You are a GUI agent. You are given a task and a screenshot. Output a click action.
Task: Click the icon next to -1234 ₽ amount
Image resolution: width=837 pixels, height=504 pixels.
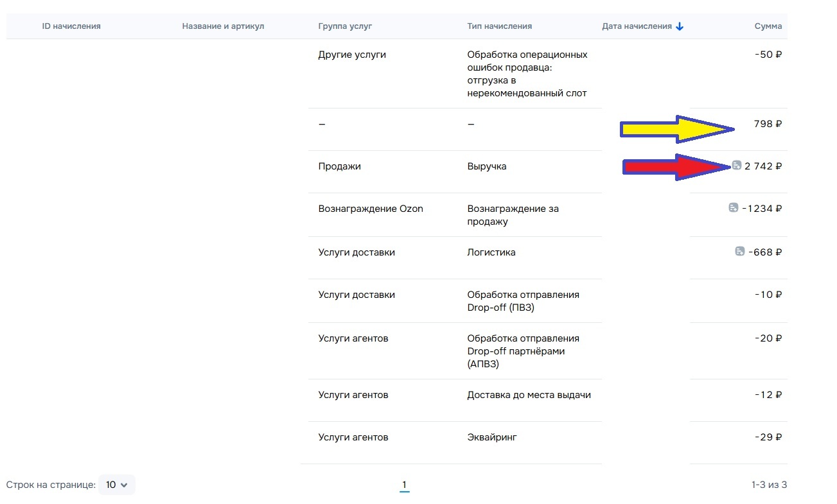click(x=734, y=208)
